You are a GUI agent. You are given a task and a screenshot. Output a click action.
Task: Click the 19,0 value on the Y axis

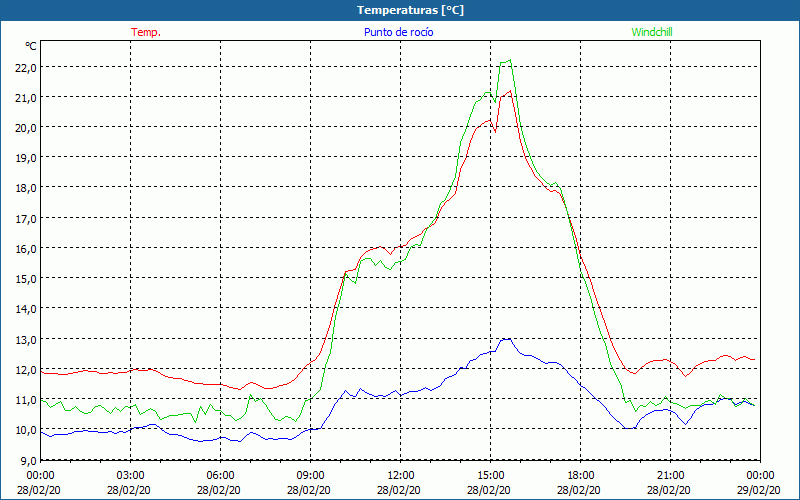click(26, 158)
